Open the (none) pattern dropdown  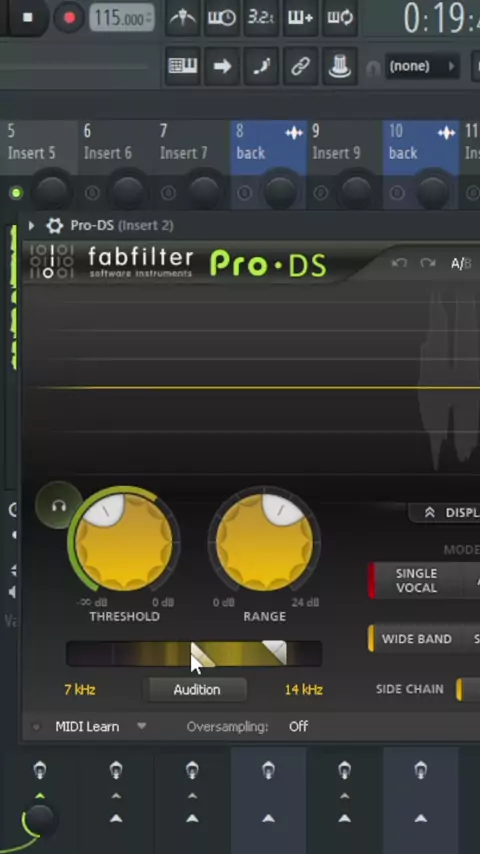(x=421, y=66)
